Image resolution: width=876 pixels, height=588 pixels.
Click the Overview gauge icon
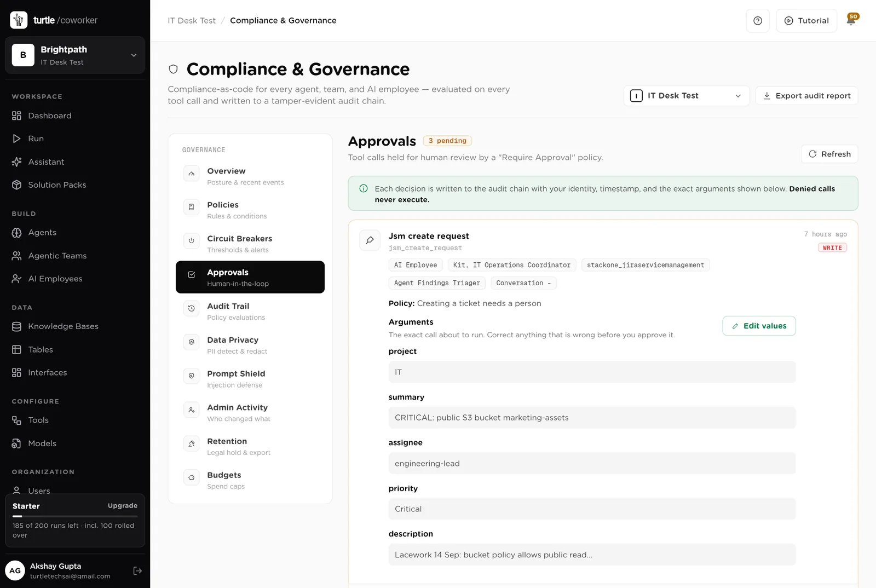pos(191,174)
